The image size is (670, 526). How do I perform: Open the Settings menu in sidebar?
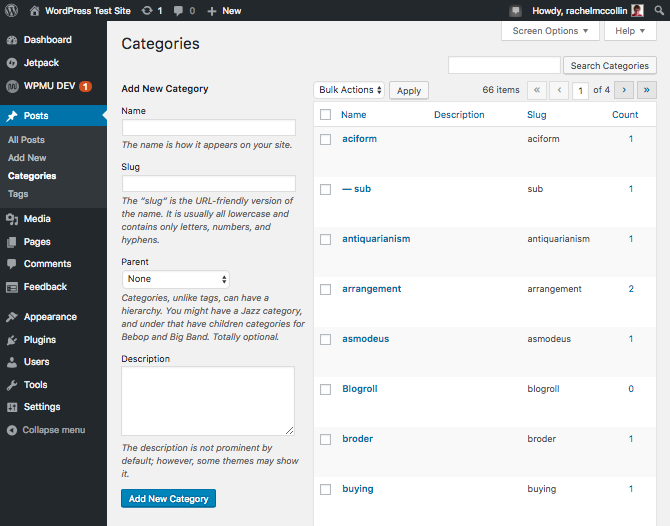click(41, 407)
